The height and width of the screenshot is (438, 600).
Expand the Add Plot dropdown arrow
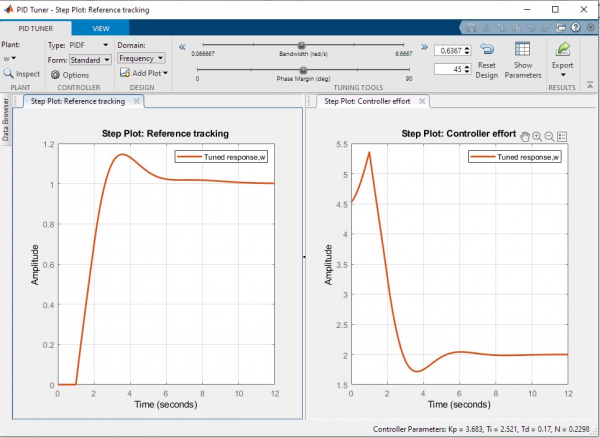[165, 73]
